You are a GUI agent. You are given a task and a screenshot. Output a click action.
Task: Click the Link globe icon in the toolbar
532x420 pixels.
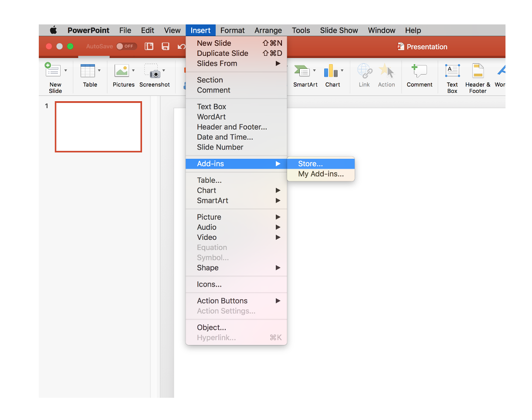click(364, 71)
